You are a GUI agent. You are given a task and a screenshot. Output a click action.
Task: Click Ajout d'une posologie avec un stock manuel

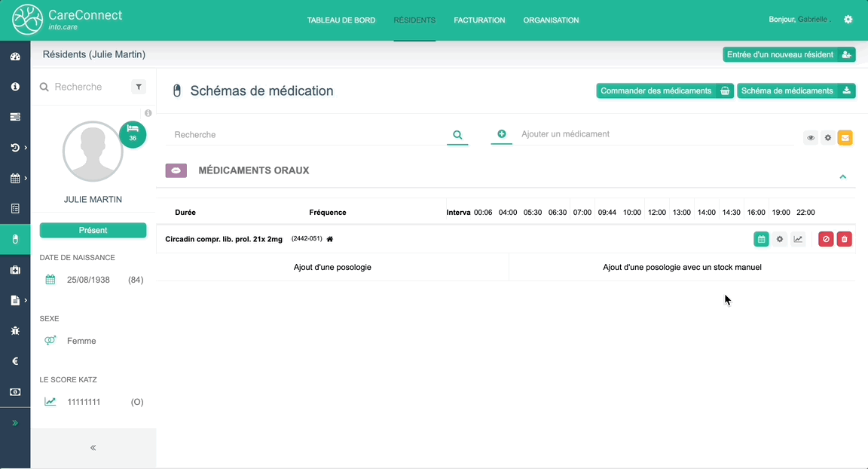pos(682,267)
